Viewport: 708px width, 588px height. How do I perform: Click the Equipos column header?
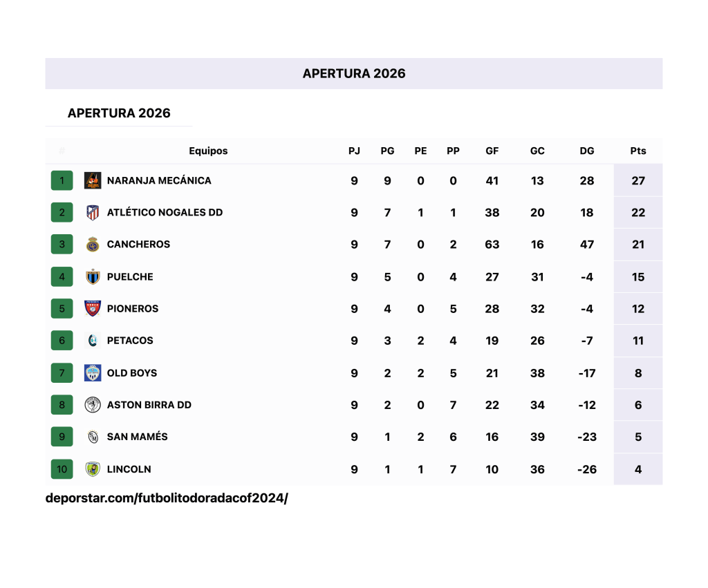(x=208, y=151)
